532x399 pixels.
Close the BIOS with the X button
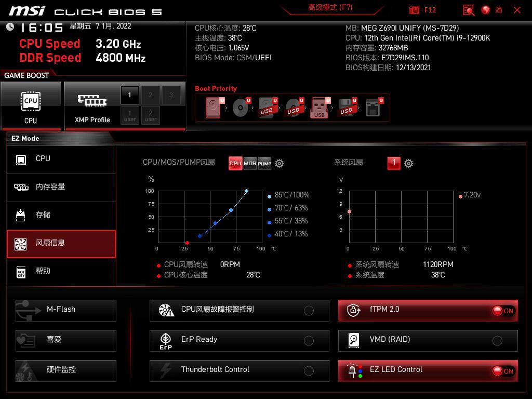pyautogui.click(x=517, y=10)
